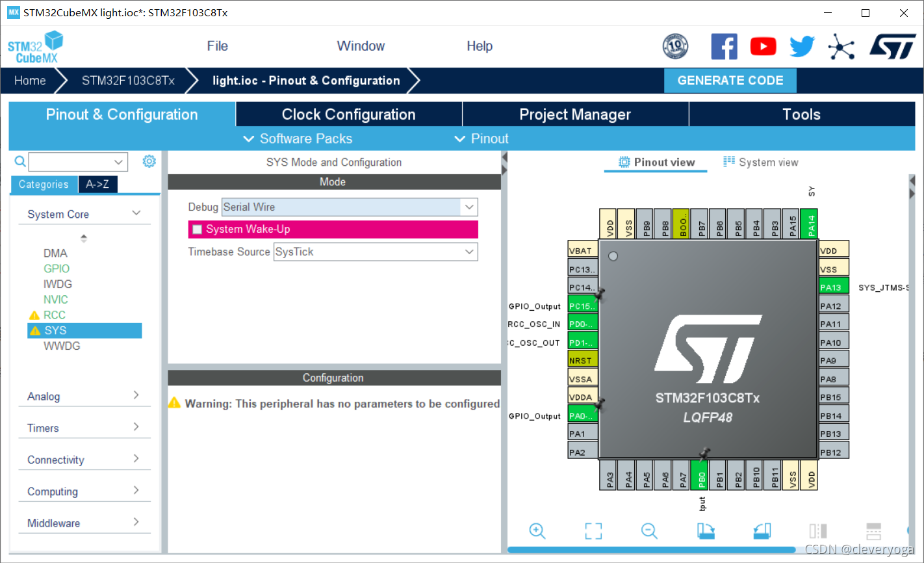924x563 pixels.
Task: Switch to System view
Action: (761, 162)
